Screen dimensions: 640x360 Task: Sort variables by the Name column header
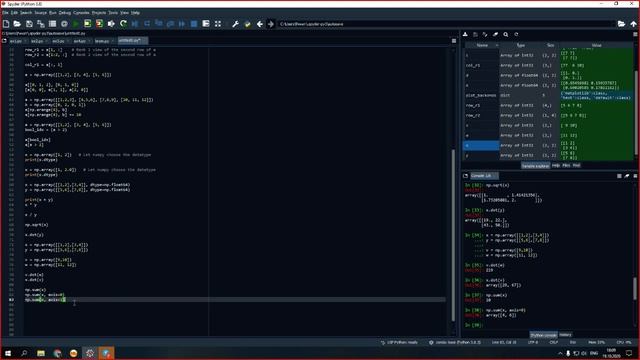click(x=482, y=45)
